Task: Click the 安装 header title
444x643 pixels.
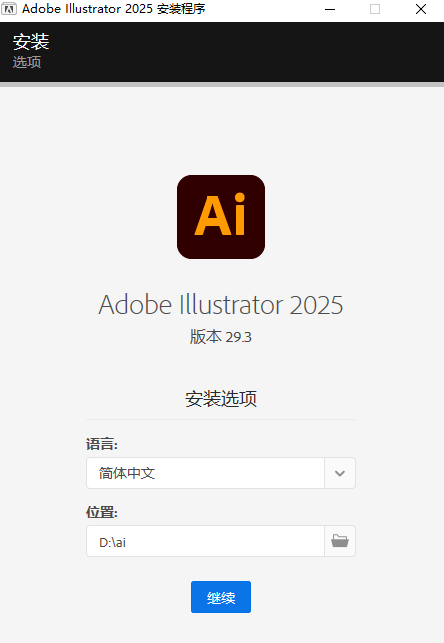Action: [31, 42]
